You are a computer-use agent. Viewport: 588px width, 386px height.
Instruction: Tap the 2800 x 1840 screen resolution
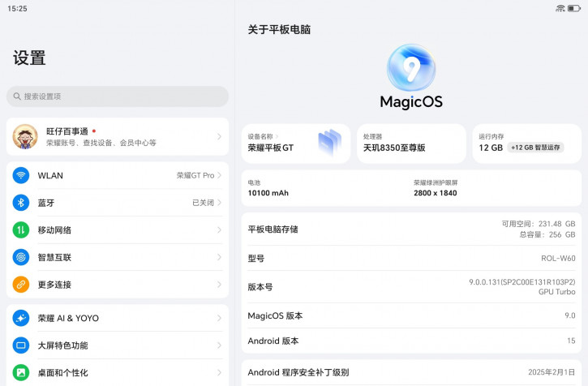point(436,193)
